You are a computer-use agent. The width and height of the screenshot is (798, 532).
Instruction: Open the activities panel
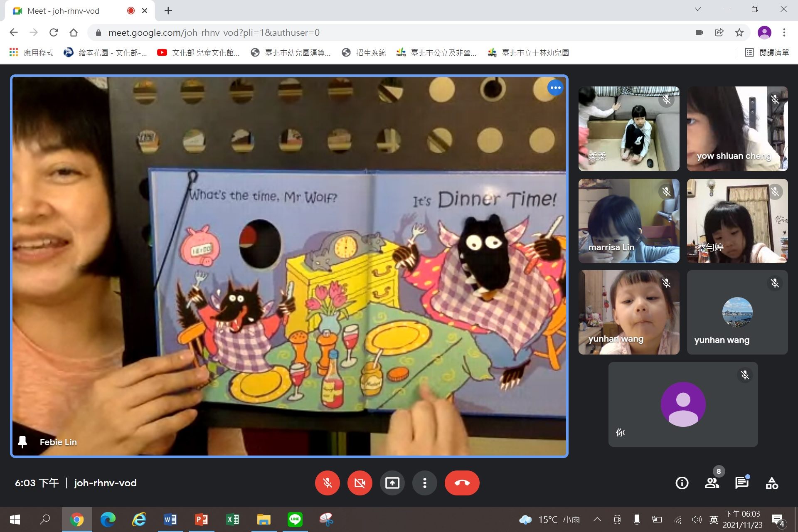772,483
